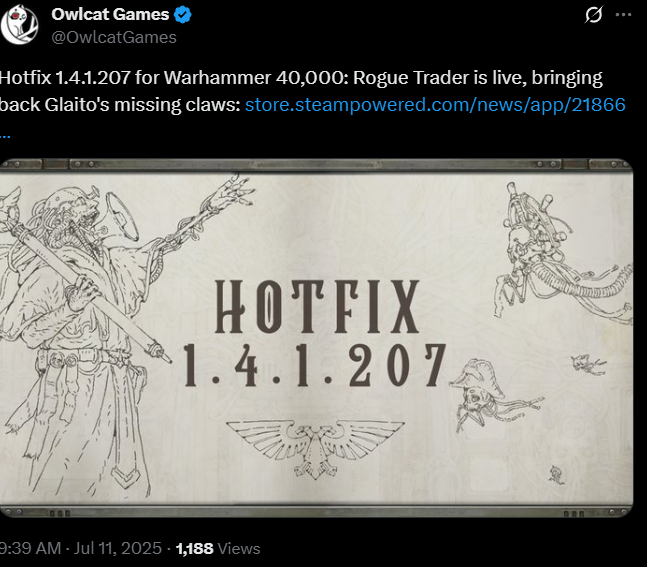
Task: Click the Owlcat Games display name
Action: (x=110, y=14)
